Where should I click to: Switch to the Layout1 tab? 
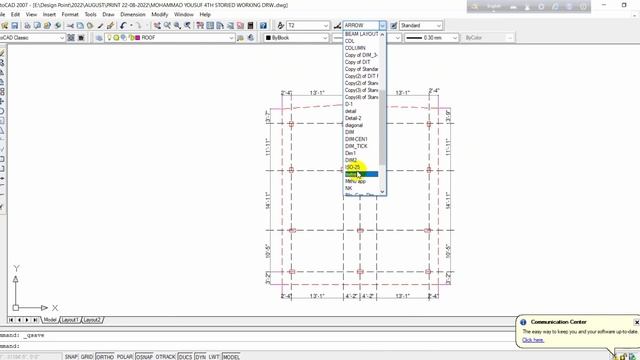pos(70,320)
